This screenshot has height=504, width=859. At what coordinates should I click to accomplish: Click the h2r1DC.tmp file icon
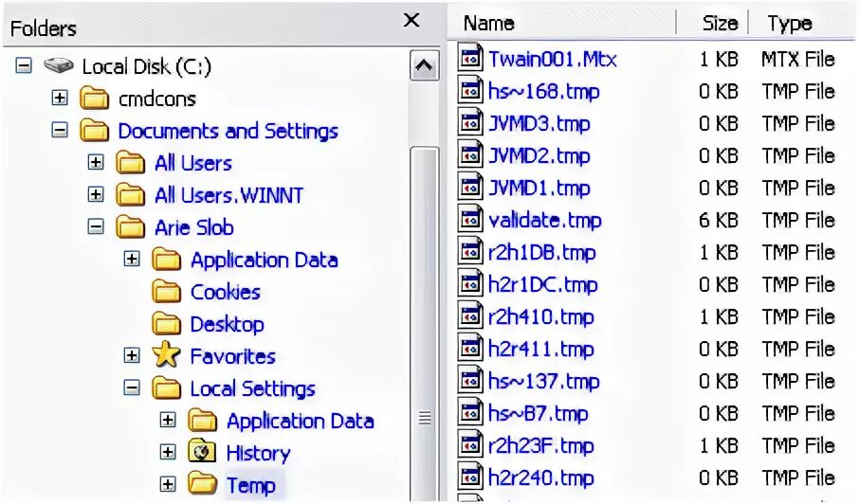click(470, 283)
